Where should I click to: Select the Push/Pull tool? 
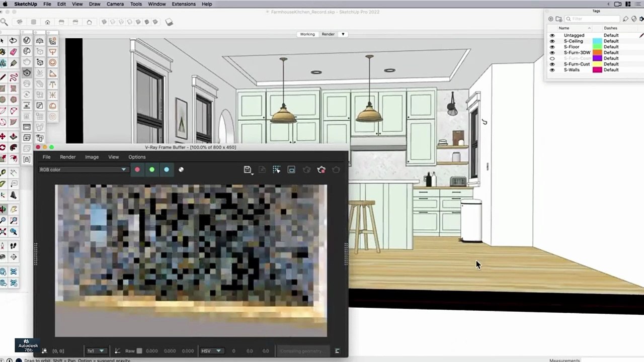coord(14,136)
